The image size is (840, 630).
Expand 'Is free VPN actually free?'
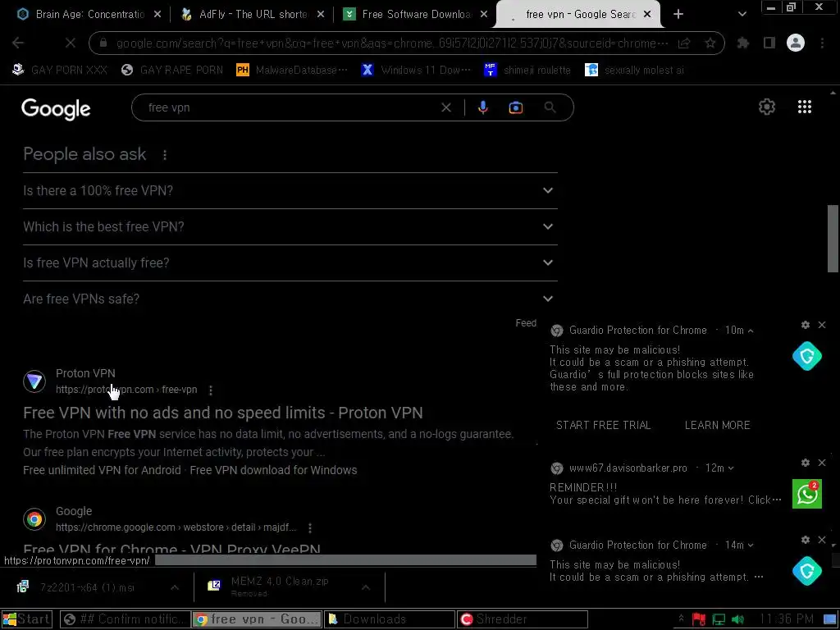click(290, 263)
